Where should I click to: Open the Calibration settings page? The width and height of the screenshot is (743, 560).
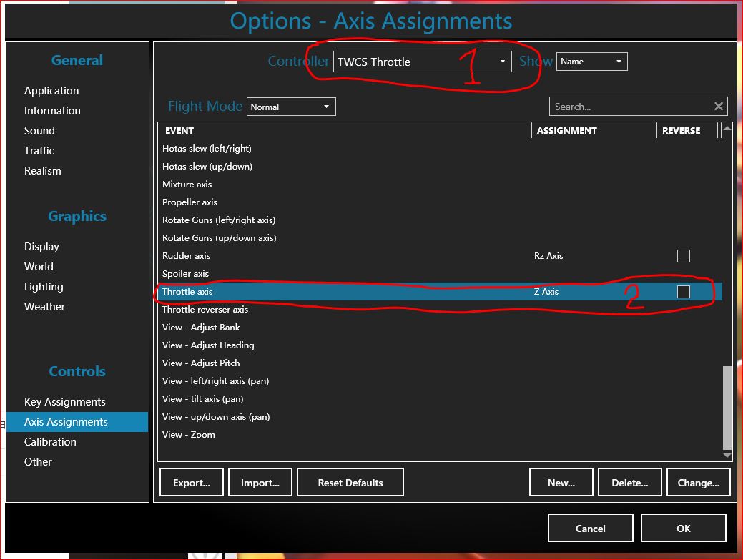[50, 442]
